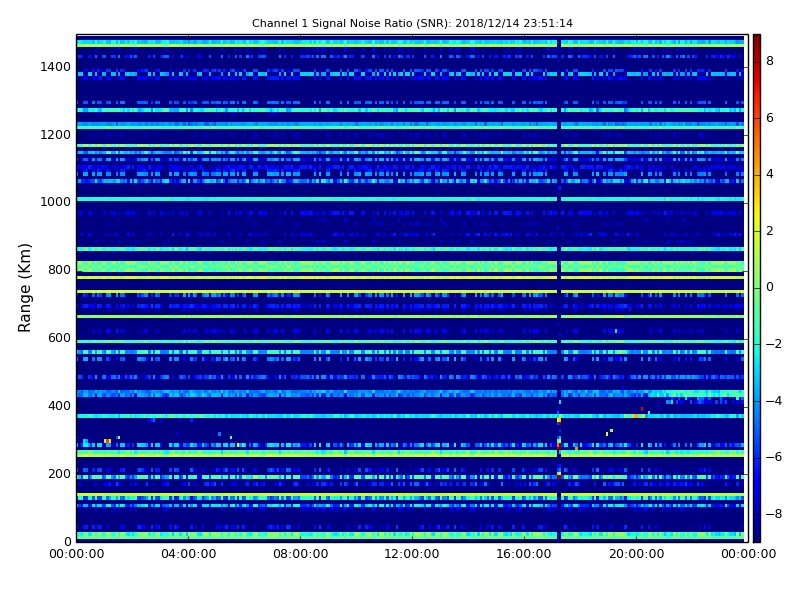This screenshot has height=600, width=800.
Task: Click the 04:00:00 time axis label
Action: coord(188,554)
